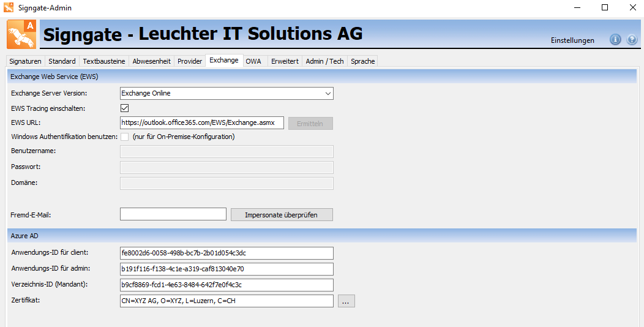Click the Signgate - Leuchter IT Solutions AG title
This screenshot has height=327, width=644.
click(203, 34)
